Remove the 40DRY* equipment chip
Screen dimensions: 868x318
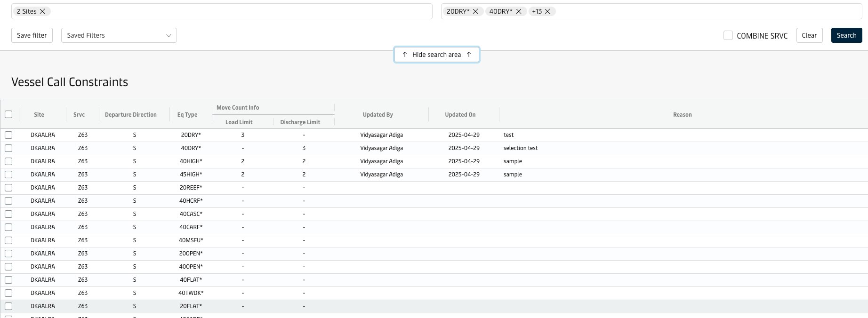click(x=519, y=11)
